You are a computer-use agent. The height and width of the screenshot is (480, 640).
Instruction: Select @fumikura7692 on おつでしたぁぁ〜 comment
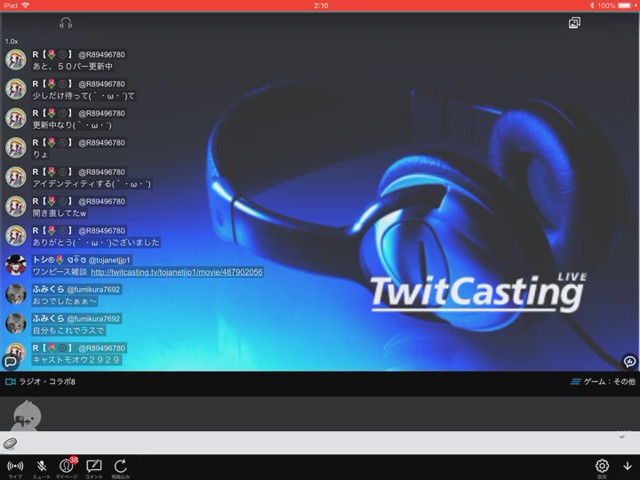click(93, 289)
